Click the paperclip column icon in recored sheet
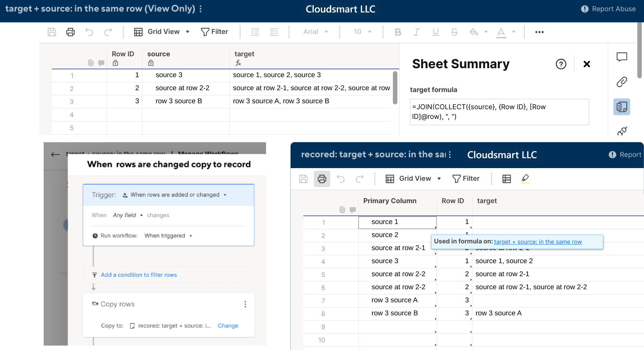This screenshot has height=350, width=644. (x=342, y=210)
